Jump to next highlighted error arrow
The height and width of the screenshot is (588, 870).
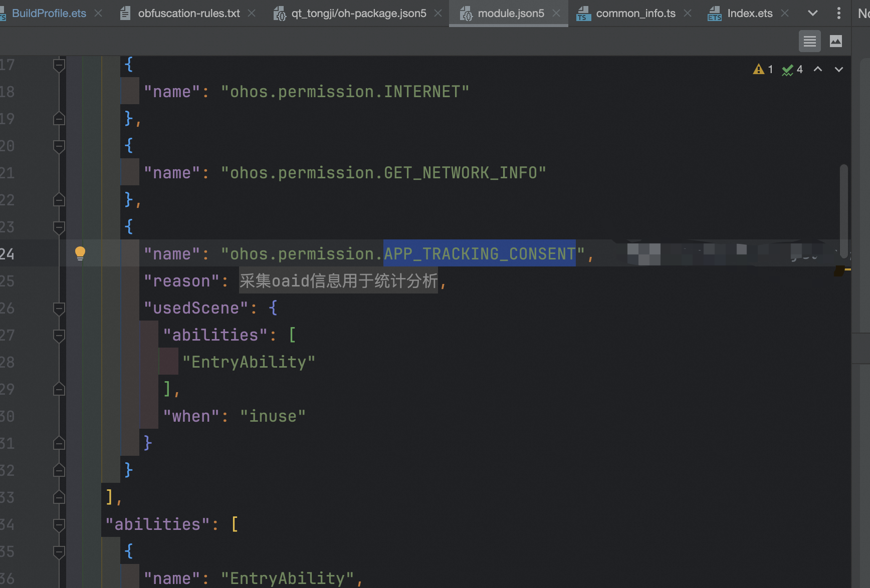[838, 69]
